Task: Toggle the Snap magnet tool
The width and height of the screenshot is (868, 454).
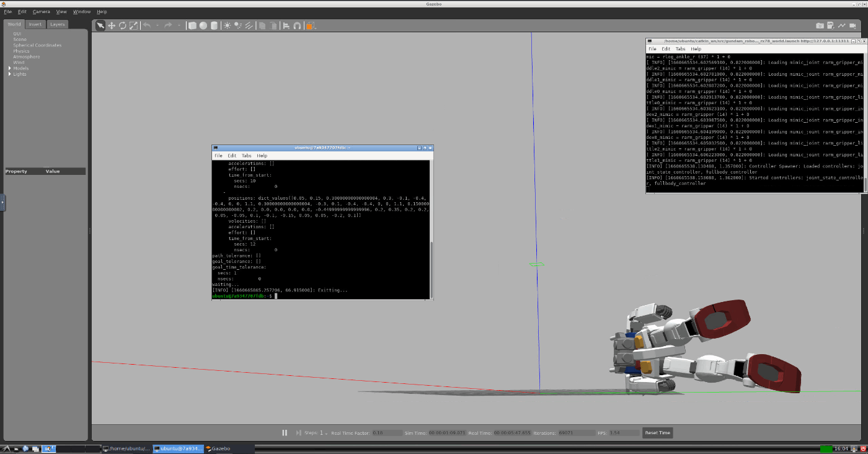Action: [297, 25]
